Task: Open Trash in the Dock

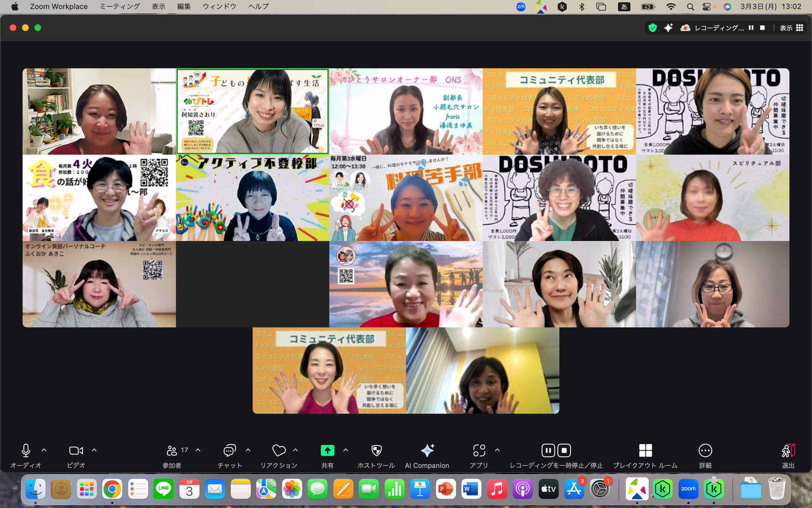Action: 777,489
